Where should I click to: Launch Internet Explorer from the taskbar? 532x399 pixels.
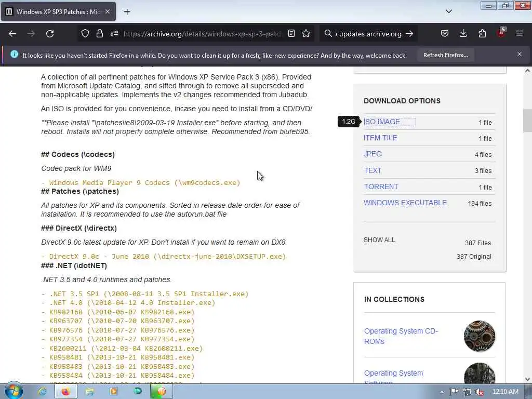click(43, 392)
